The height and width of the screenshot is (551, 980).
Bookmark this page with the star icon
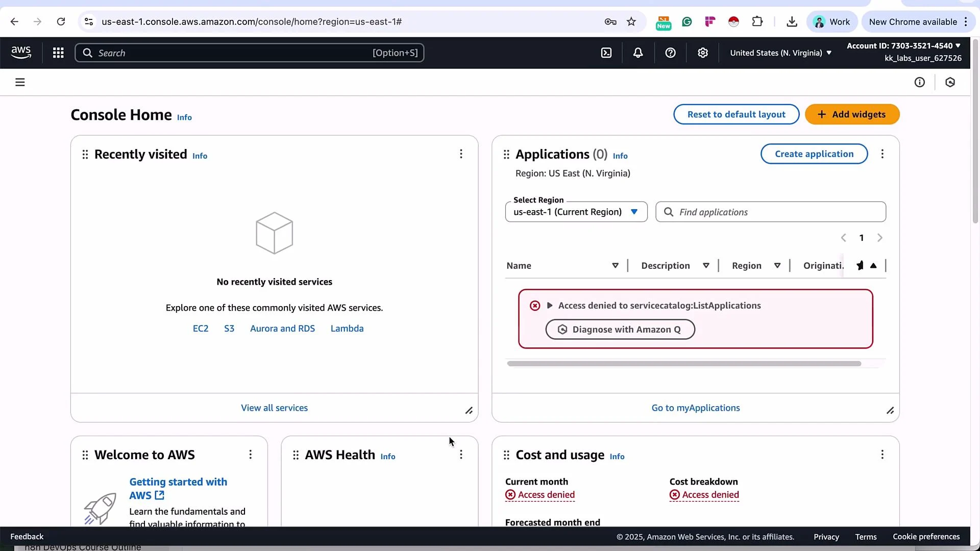coord(631,21)
